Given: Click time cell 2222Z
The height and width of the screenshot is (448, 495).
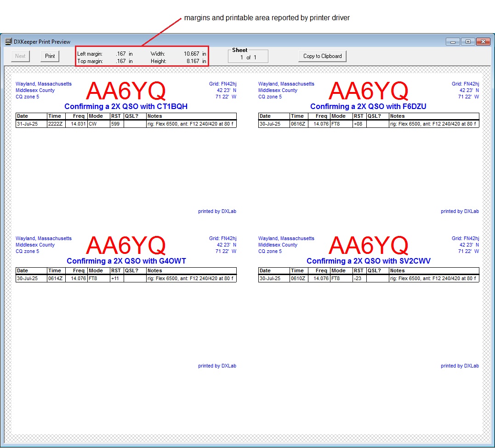Looking at the screenshot, I should 56,124.
